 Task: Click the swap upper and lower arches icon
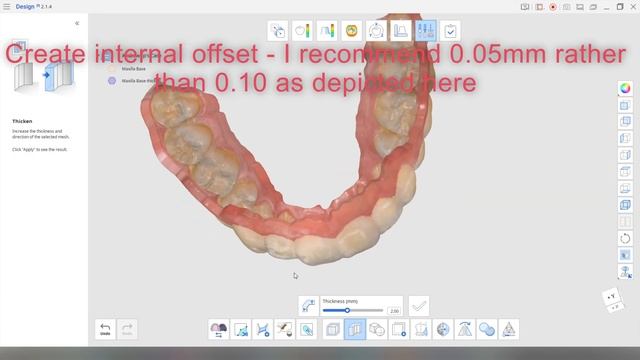219,329
